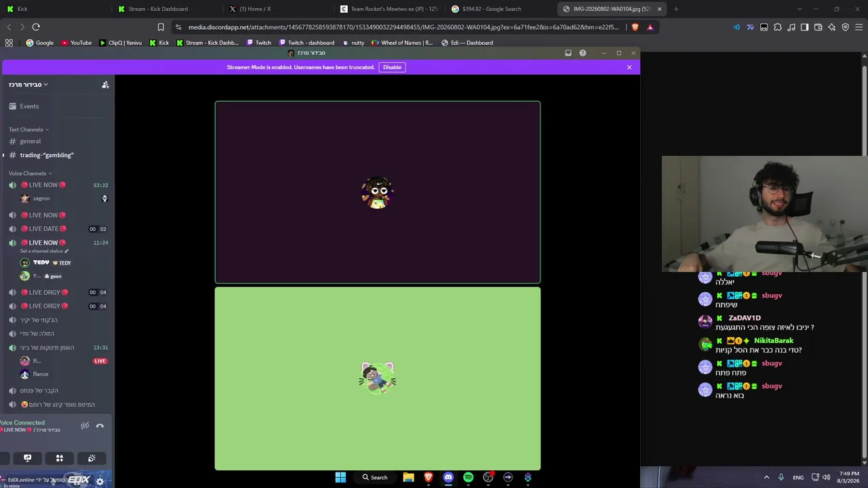Collapse the Text Channels category
This screenshot has width=868, height=488.
pyautogui.click(x=28, y=129)
